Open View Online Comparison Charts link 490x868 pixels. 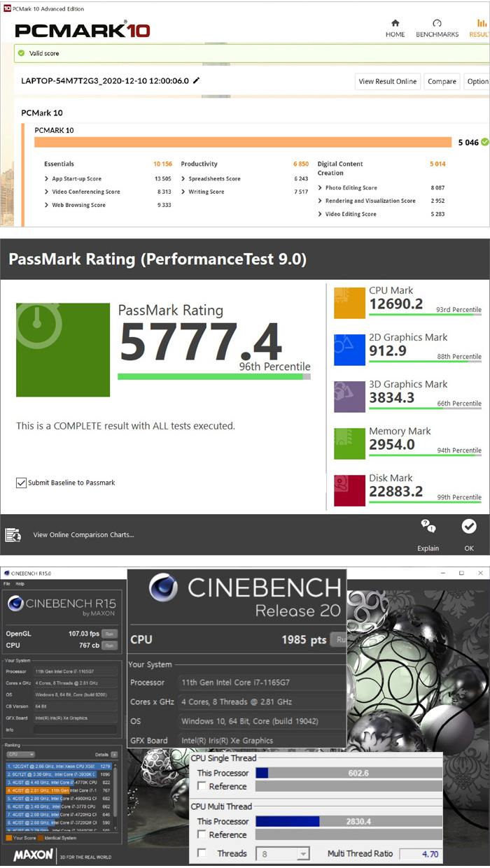tap(83, 535)
